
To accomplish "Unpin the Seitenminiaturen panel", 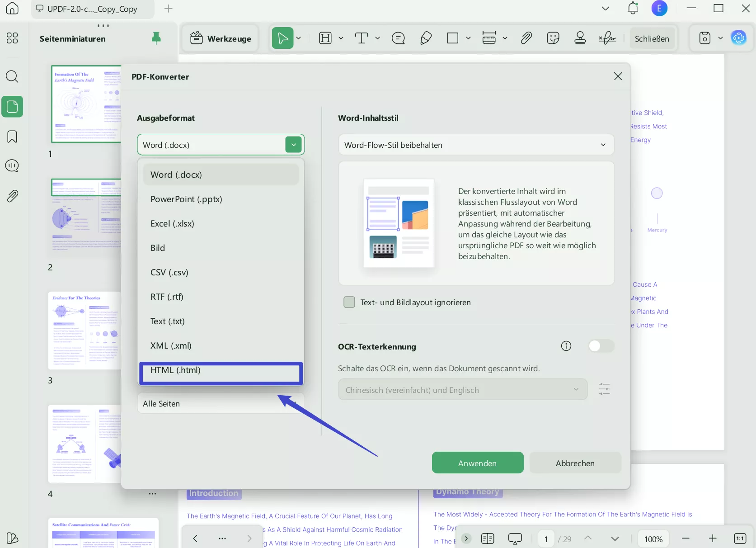I will pos(156,38).
